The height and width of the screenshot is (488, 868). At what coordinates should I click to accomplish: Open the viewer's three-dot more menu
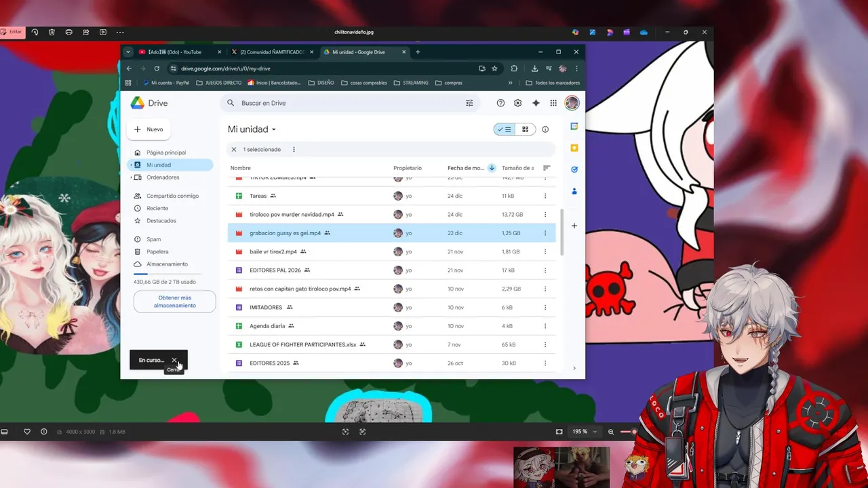point(120,32)
